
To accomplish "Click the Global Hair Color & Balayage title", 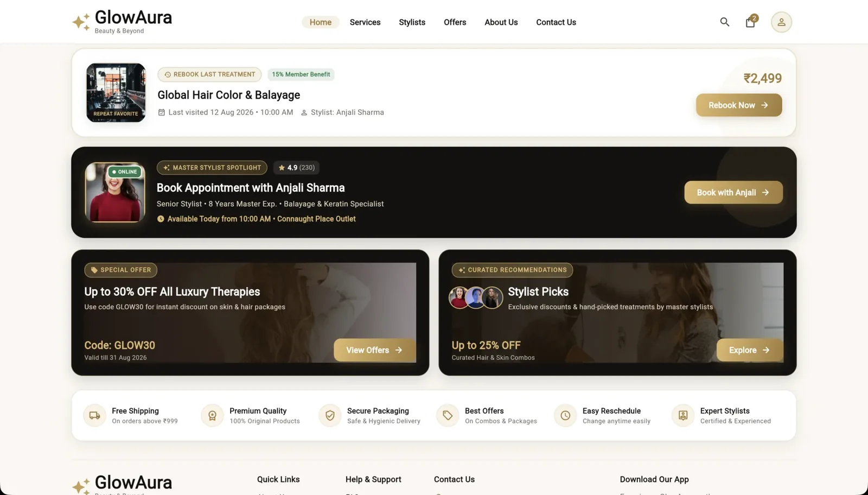I will tap(229, 95).
